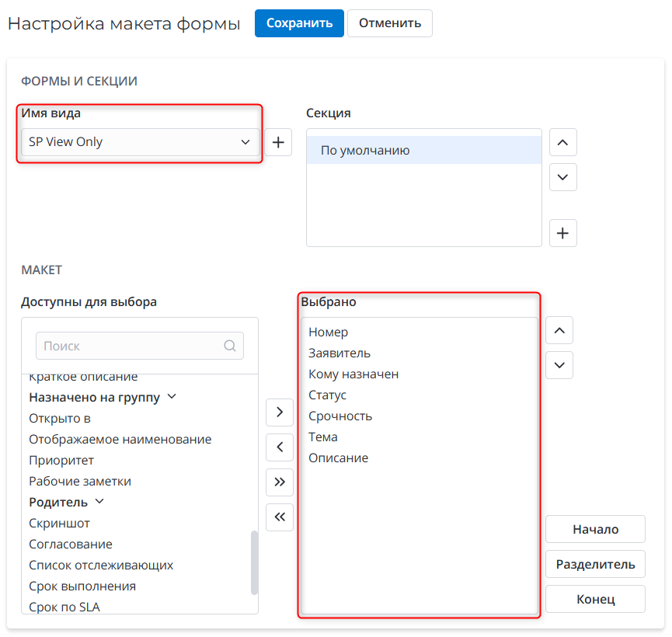The width and height of the screenshot is (672, 637).
Task: Add a new section with plus icon
Action: pos(562,233)
